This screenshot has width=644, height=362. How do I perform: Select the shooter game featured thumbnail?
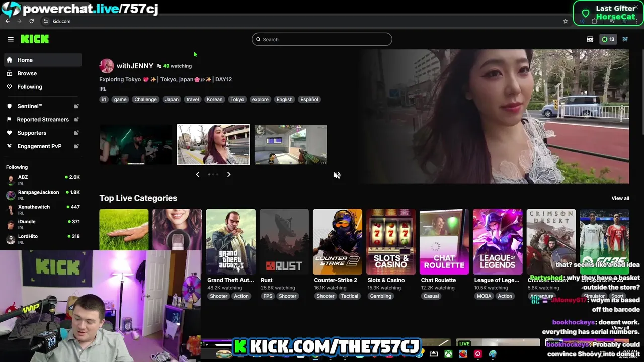point(291,145)
